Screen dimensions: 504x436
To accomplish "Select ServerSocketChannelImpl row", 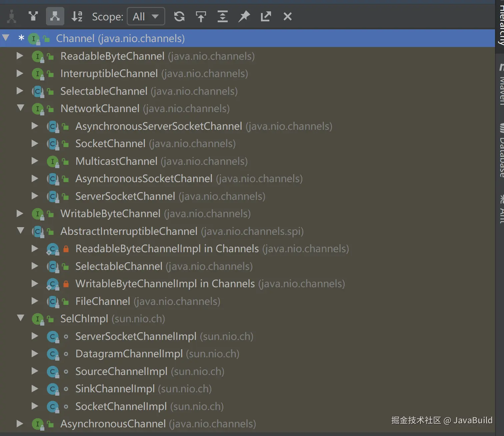I will click(x=247, y=336).
